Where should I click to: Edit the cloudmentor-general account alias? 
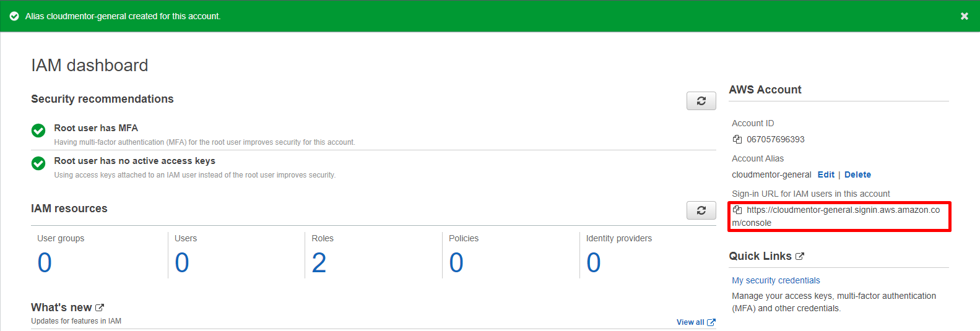pyautogui.click(x=826, y=174)
